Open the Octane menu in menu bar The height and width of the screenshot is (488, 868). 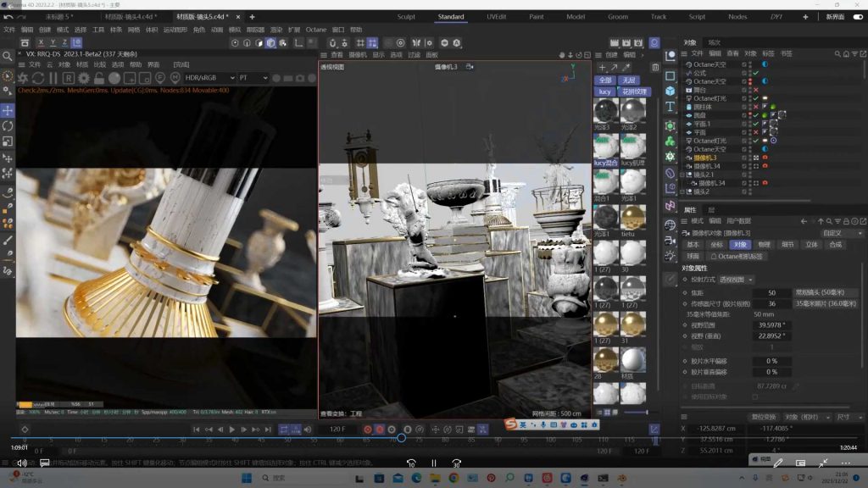point(315,30)
